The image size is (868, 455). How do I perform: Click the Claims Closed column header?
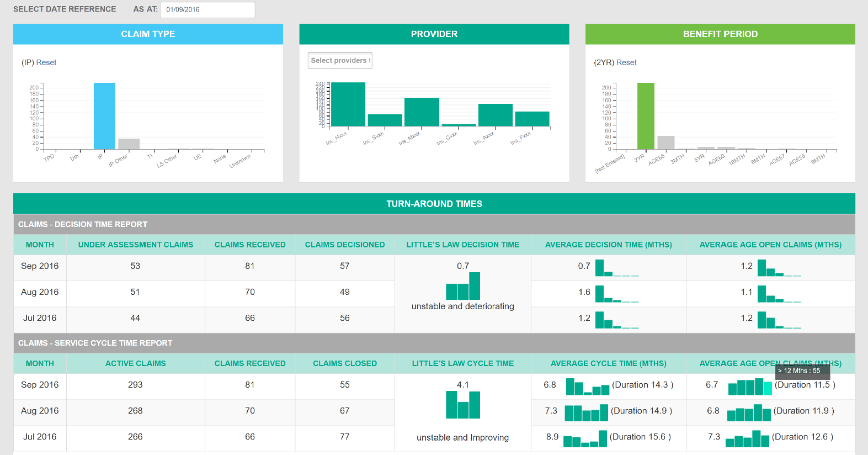pos(345,363)
